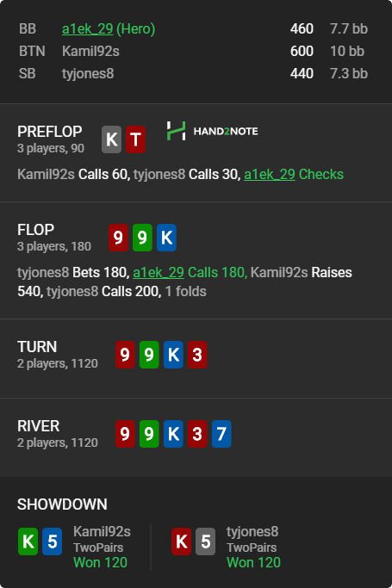This screenshot has width=392, height=588.
Task: Click the blue King card on the flop
Action: click(x=166, y=238)
